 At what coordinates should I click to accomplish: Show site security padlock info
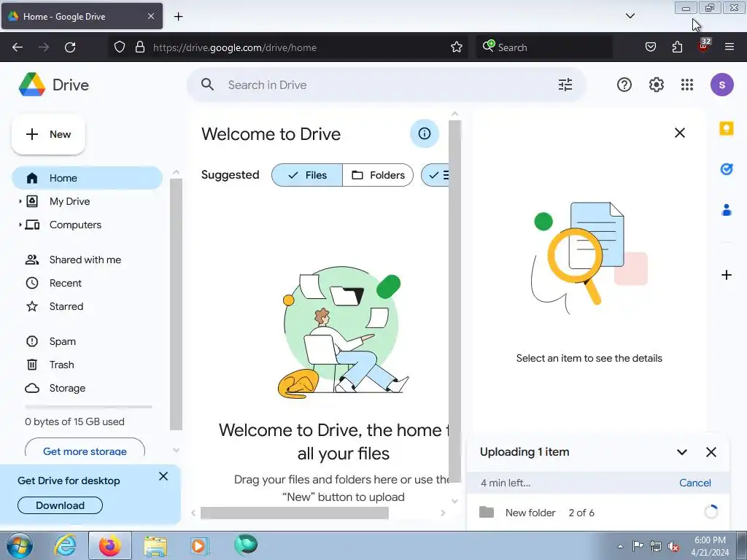(139, 47)
